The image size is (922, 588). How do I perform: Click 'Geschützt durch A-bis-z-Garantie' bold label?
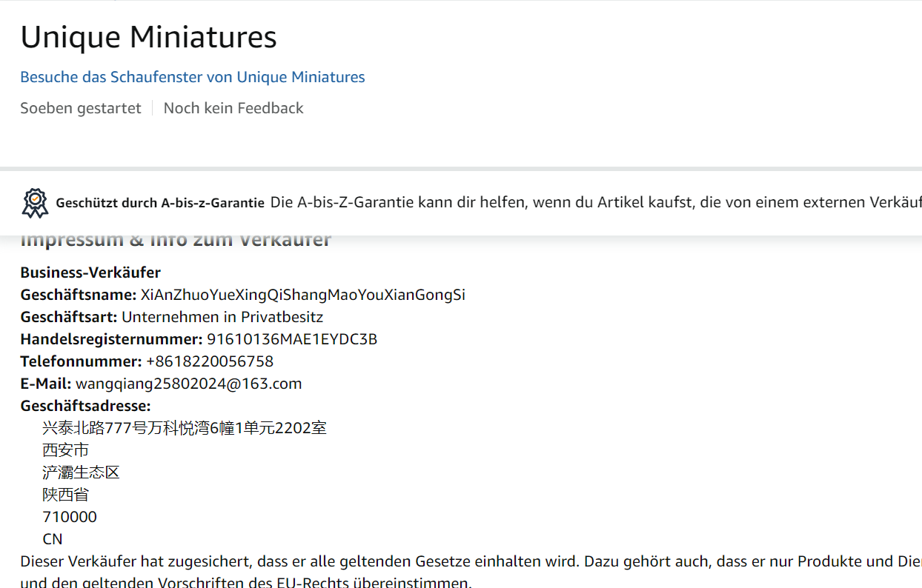(x=160, y=203)
